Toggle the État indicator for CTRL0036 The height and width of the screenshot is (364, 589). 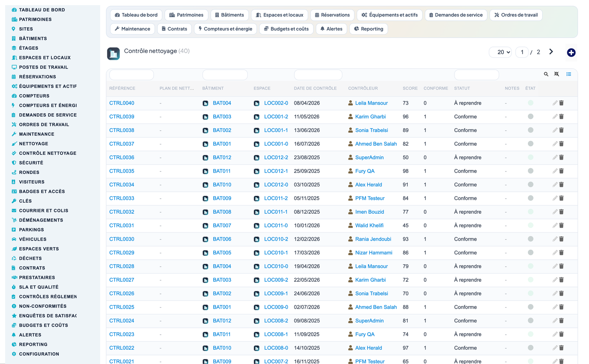(530, 157)
